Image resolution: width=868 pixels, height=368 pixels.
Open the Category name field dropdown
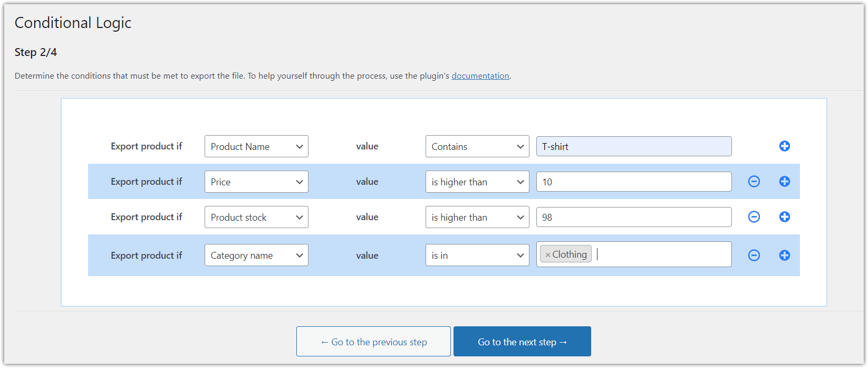pos(256,255)
